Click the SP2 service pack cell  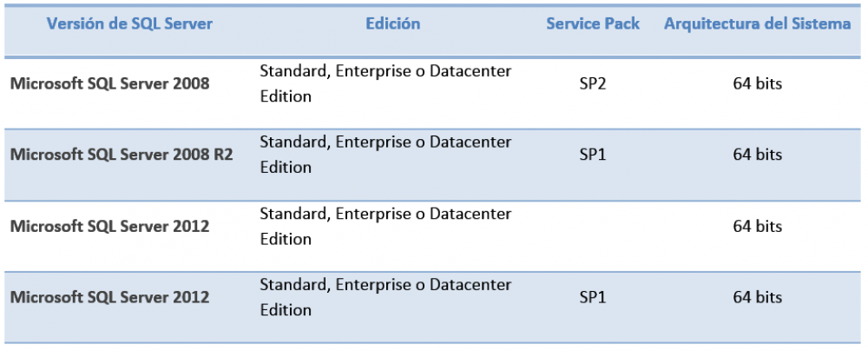coord(593,84)
